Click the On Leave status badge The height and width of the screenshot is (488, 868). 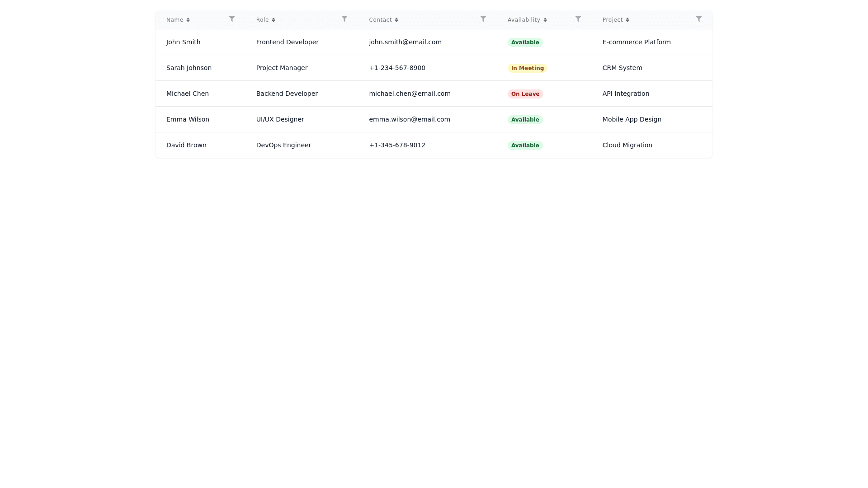click(x=525, y=94)
